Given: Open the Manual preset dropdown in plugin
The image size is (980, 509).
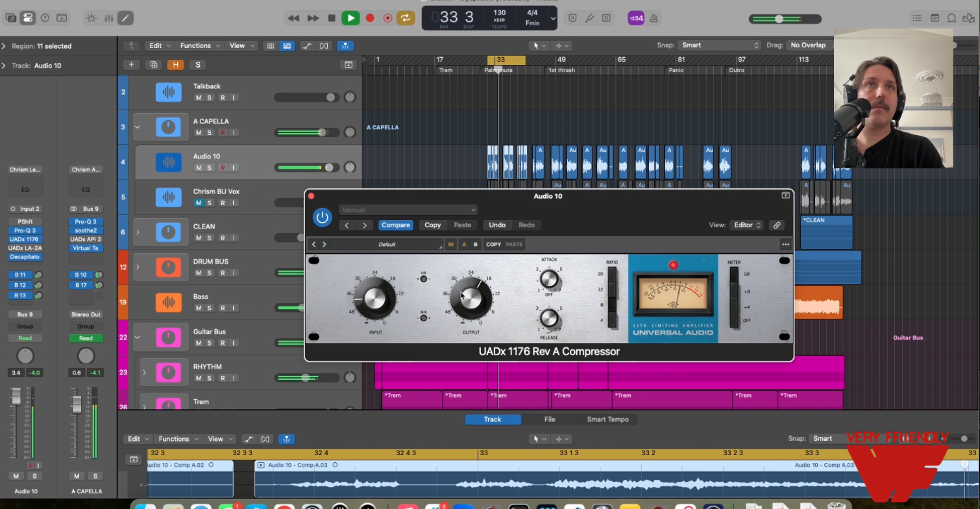Looking at the screenshot, I should (x=408, y=210).
